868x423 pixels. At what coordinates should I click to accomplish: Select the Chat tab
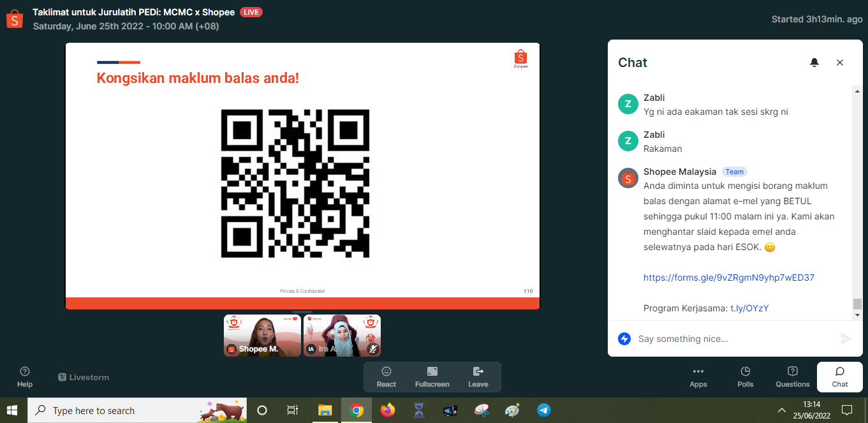(x=840, y=376)
